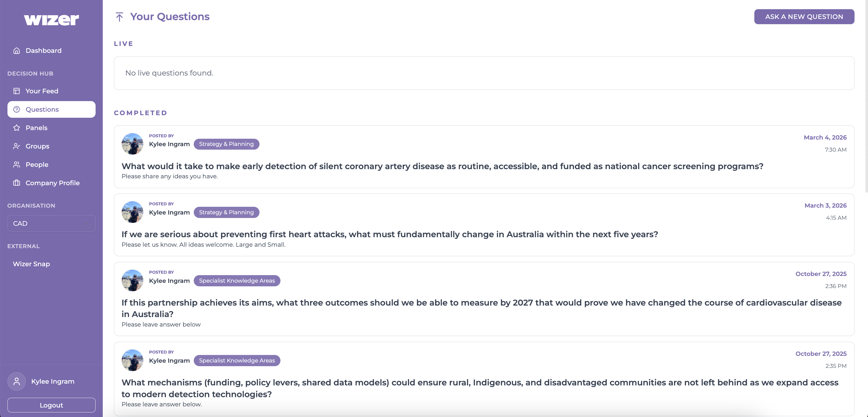Click avatar thumbnail on March 3 question
The height and width of the screenshot is (417, 868).
[x=132, y=212]
